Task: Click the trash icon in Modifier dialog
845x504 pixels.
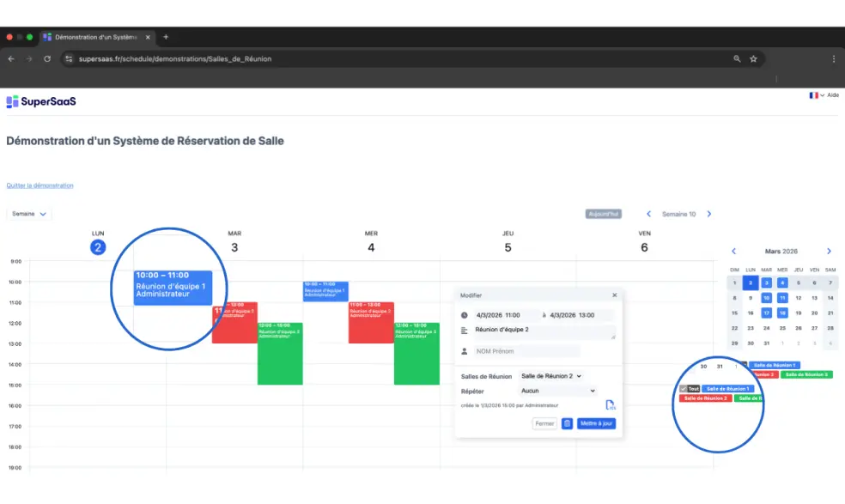Action: [567, 423]
